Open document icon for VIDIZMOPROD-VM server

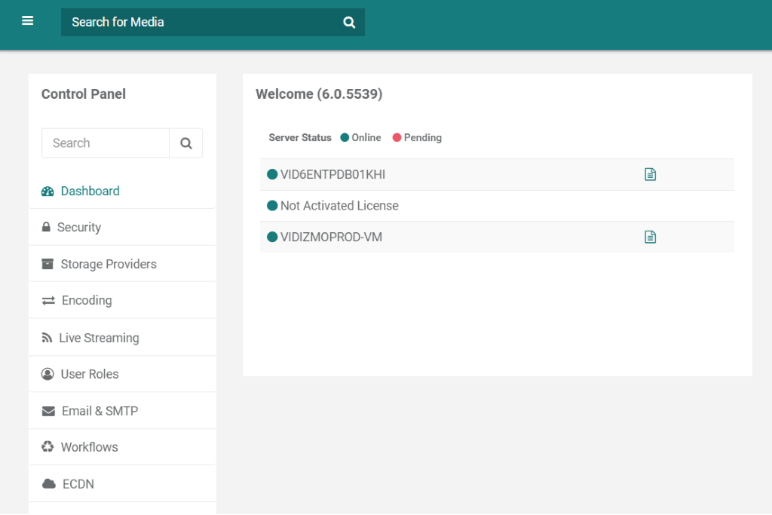650,237
